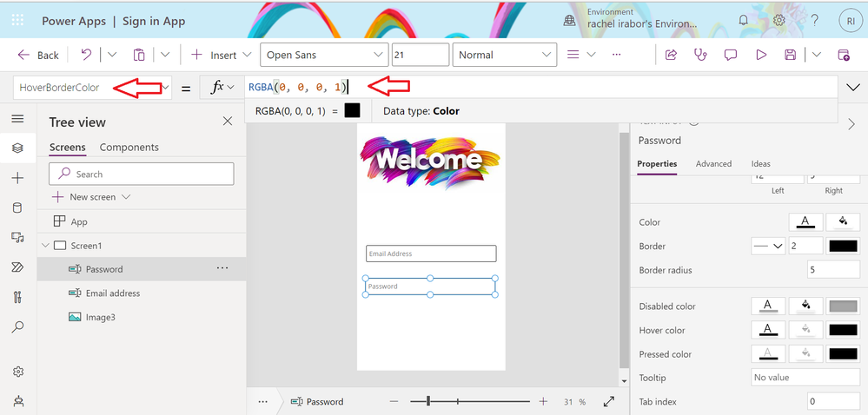Click New screen button
Screen dimensions: 868x415
[90, 197]
